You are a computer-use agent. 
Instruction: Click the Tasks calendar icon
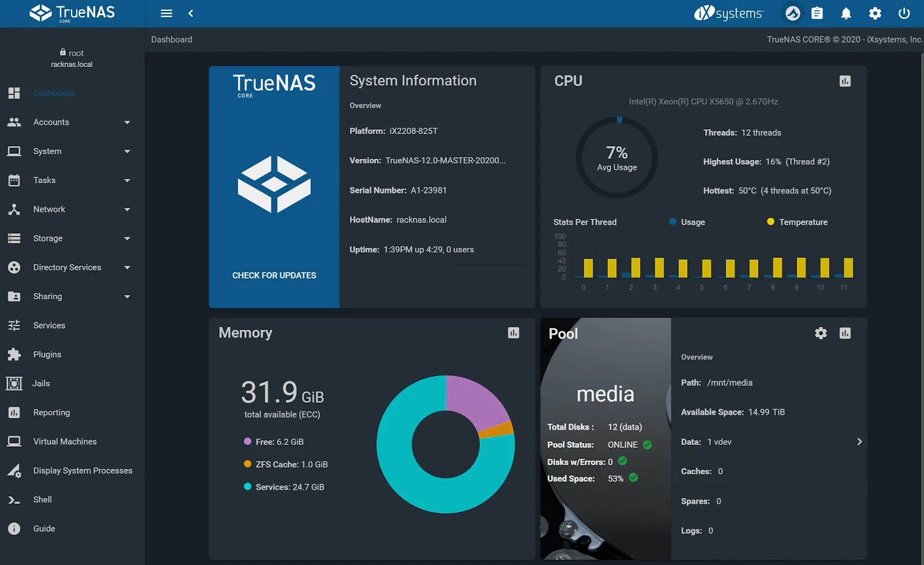(x=14, y=180)
